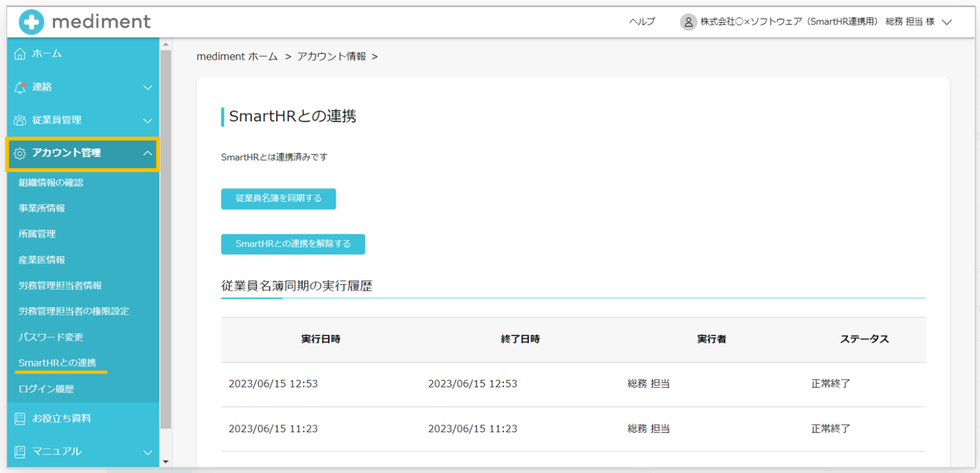
Task: Expand the 連絡 menu chevron
Action: (148, 87)
